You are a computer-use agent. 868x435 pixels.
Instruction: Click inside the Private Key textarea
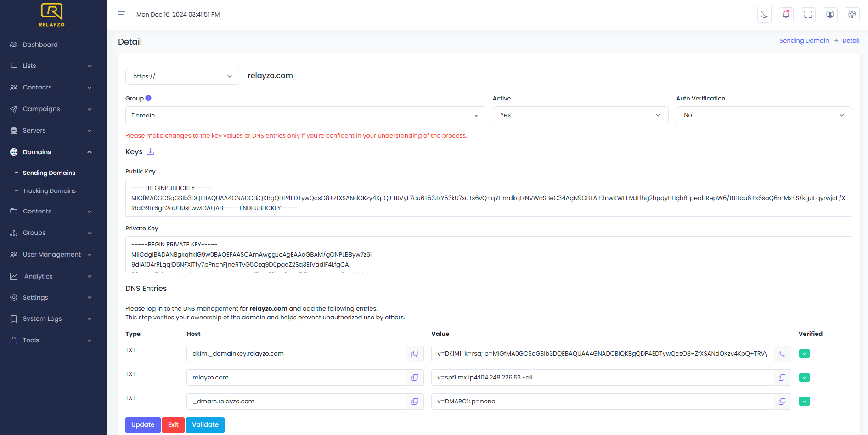[489, 255]
